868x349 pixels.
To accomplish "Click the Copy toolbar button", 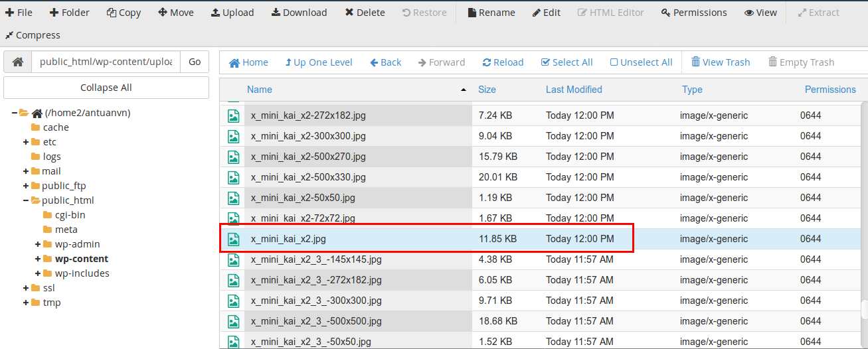I will [x=124, y=13].
